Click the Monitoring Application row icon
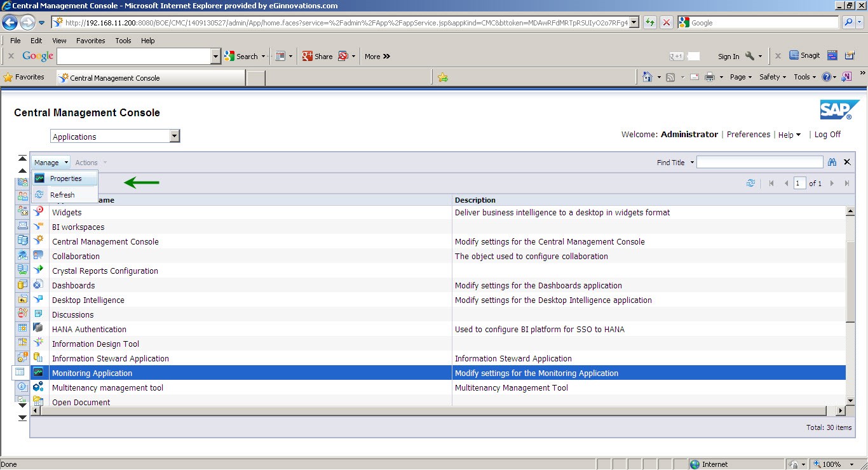 39,373
